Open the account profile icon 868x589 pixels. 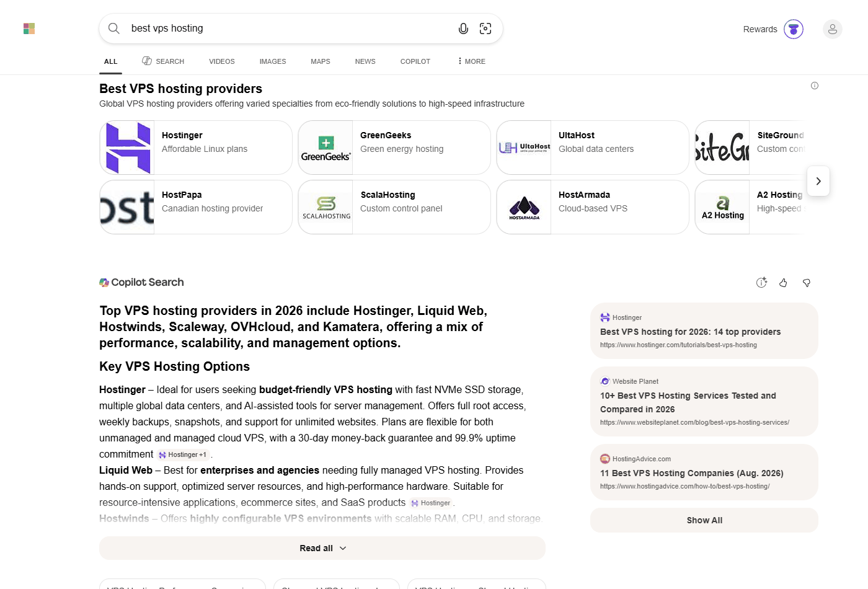pos(833,29)
